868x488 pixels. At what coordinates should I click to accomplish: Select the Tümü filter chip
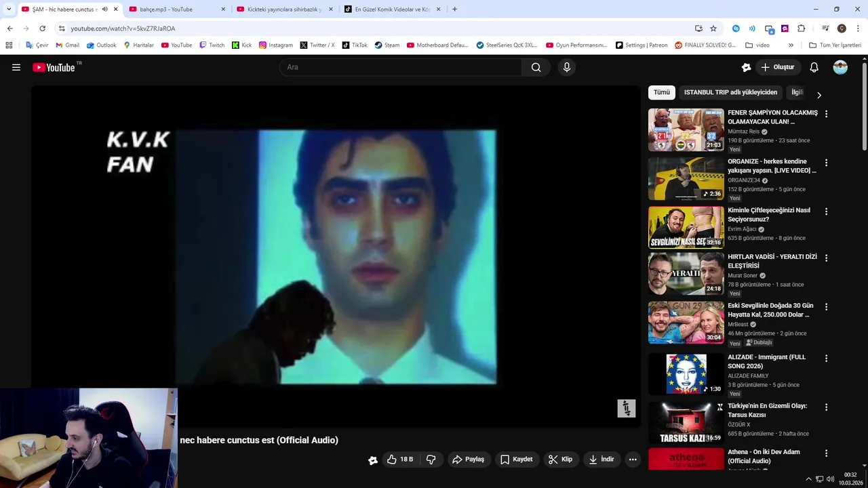point(662,92)
